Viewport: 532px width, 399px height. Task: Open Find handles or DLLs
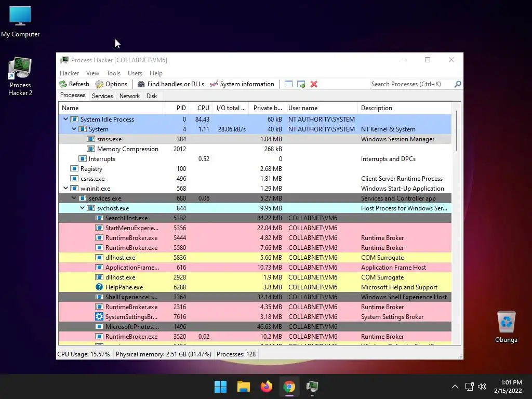171,84
